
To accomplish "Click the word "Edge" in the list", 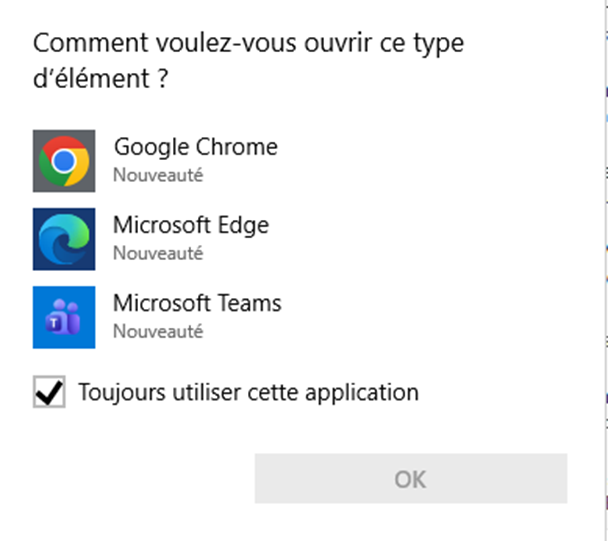I will 244,224.
